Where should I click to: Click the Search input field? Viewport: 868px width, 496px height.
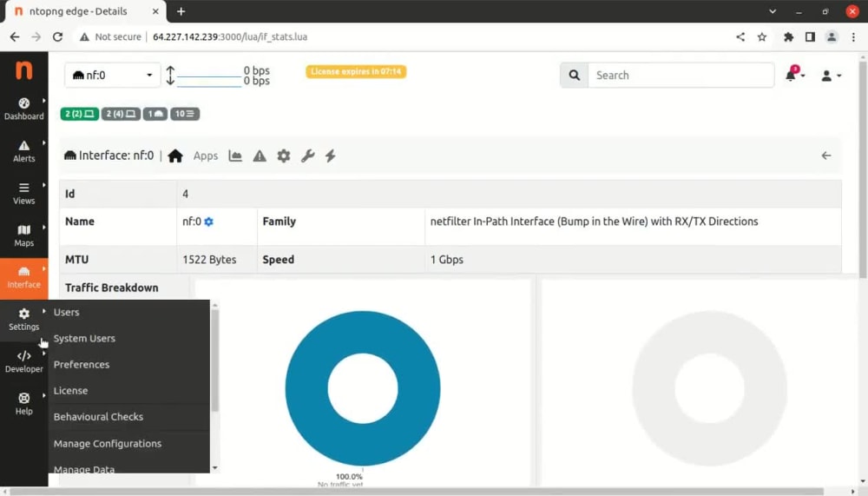point(681,76)
